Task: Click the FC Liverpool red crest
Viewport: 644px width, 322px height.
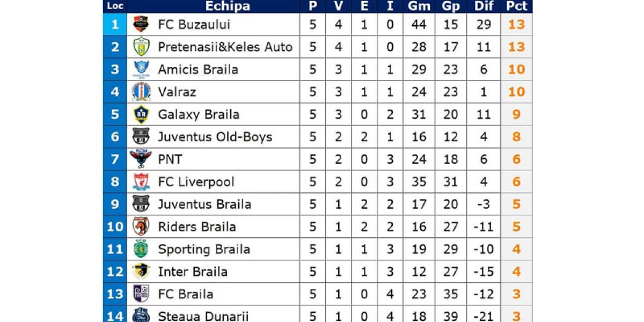Action: coord(141,182)
